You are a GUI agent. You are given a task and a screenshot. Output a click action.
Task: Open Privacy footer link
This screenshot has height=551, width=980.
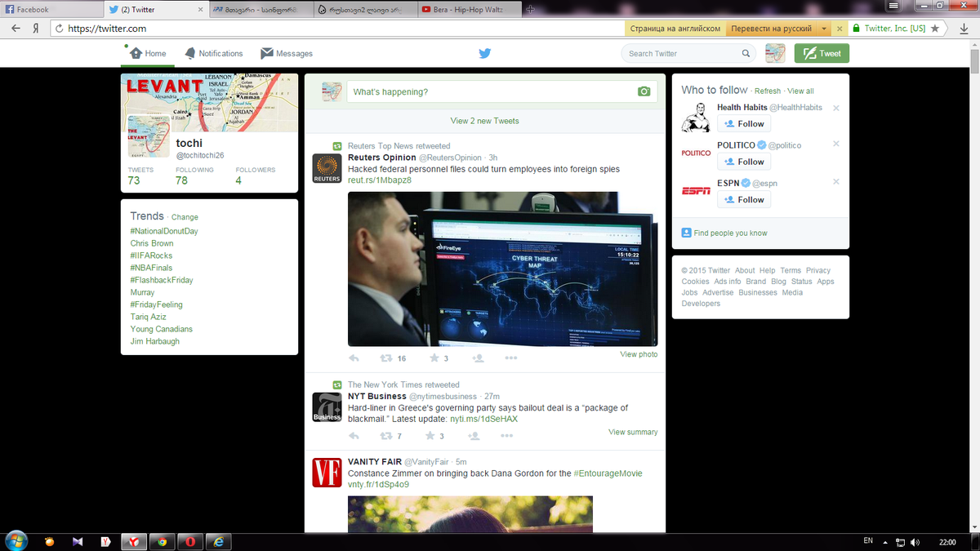pyautogui.click(x=818, y=270)
